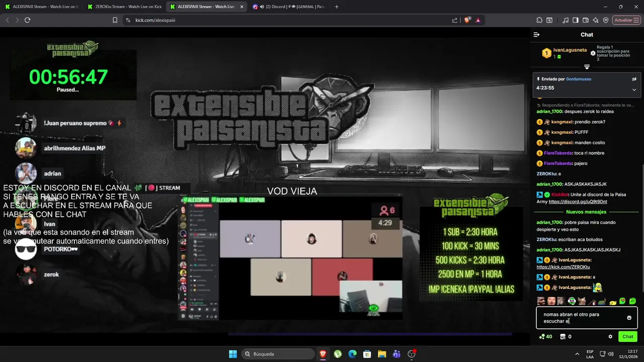Screen dimensions: 644x362
Task: Click the ESP LAA language indicator
Action: coord(590,354)
